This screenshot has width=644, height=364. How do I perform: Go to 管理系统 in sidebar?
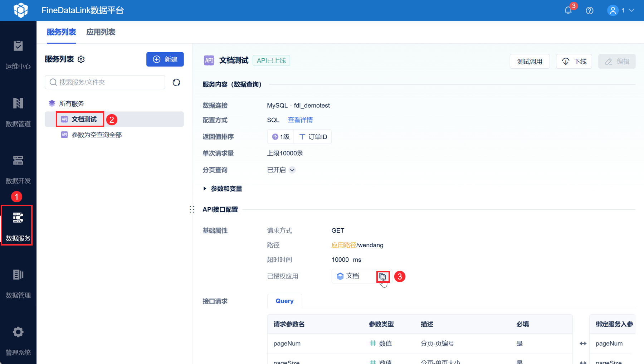click(18, 341)
